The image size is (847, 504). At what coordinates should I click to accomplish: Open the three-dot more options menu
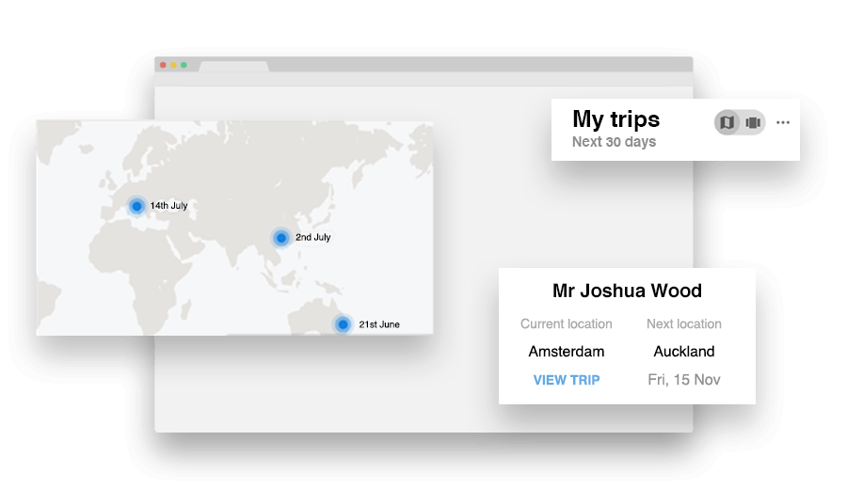coord(783,122)
